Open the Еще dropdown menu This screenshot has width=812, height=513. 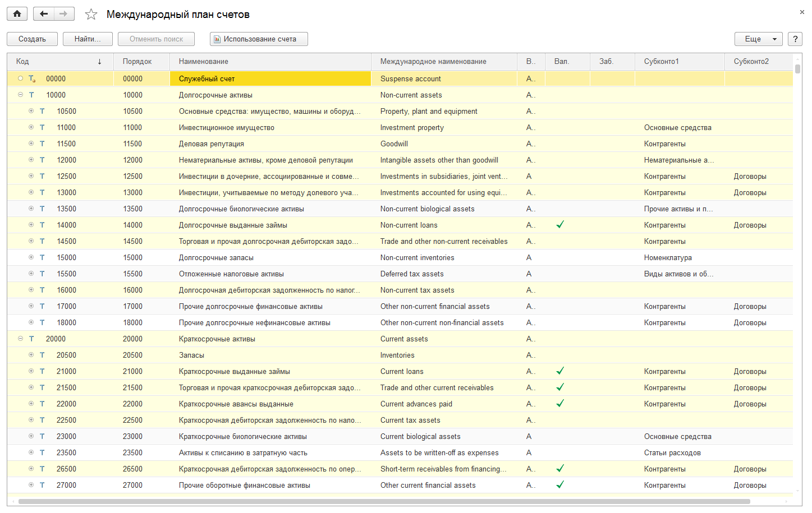click(759, 39)
